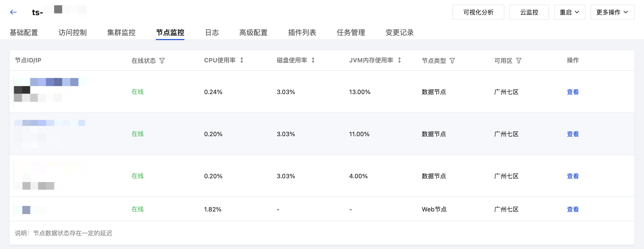Open the 节点类型 filter icon
Screen dimensions: 644x249
pos(452,61)
